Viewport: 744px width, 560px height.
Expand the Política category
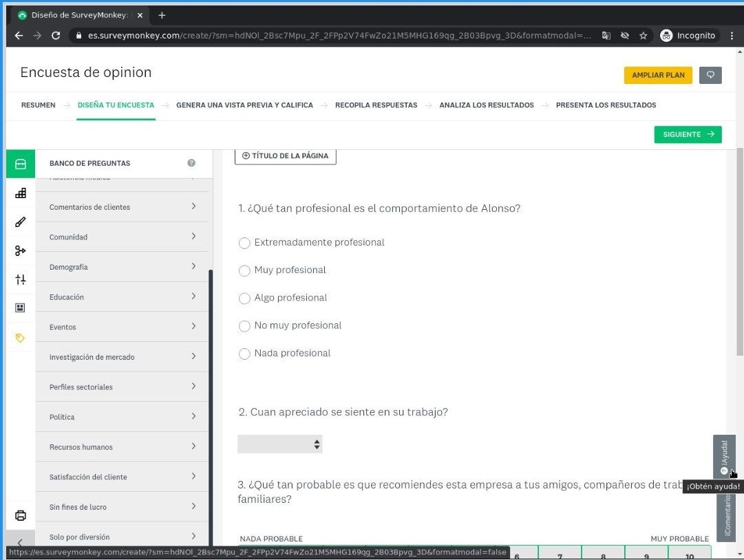point(122,417)
